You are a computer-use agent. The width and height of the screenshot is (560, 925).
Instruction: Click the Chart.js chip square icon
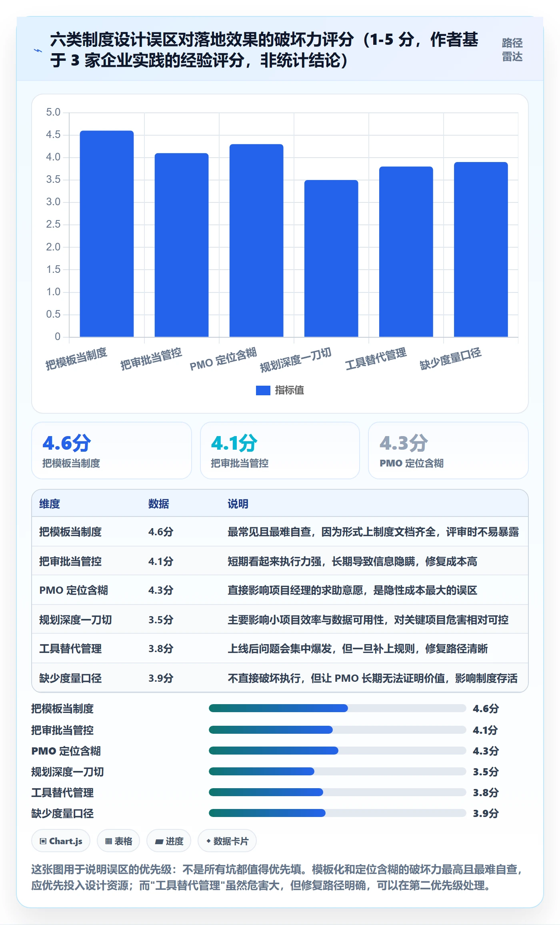point(43,841)
